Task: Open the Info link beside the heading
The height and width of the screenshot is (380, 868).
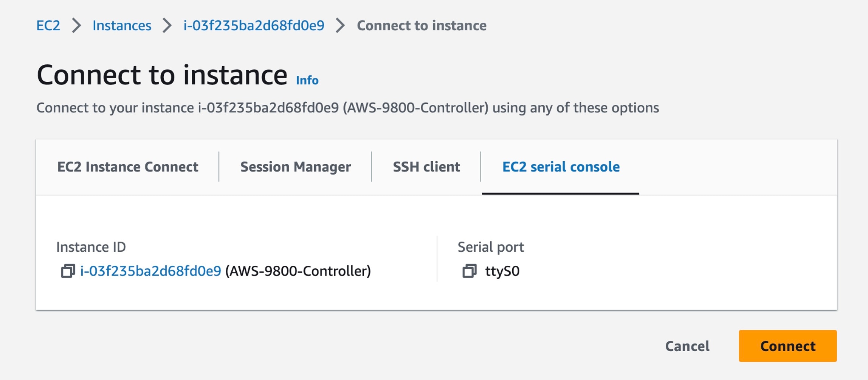Action: (x=307, y=80)
